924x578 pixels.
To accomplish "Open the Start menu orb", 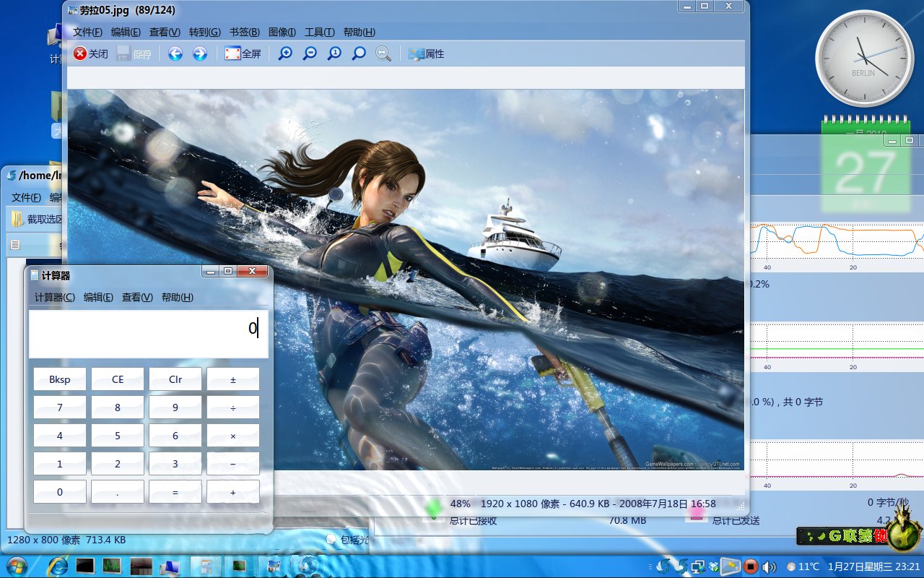I will 15,566.
